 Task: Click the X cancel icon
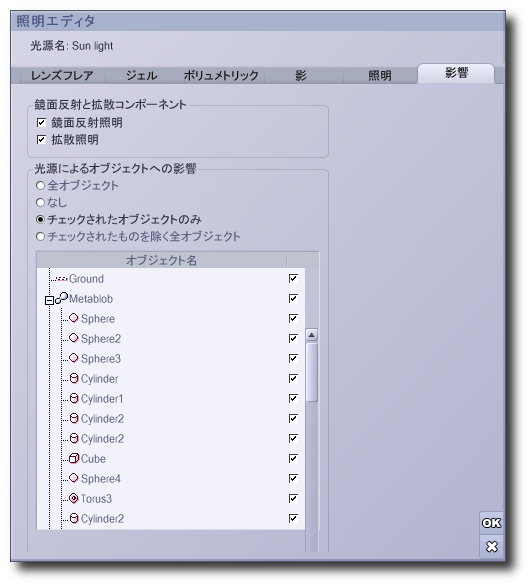pos(492,547)
